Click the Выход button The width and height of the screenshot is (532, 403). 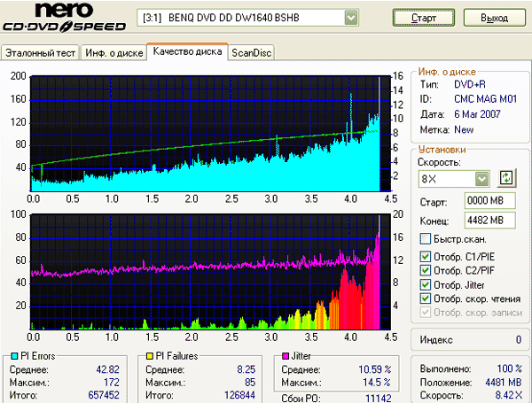(495, 18)
